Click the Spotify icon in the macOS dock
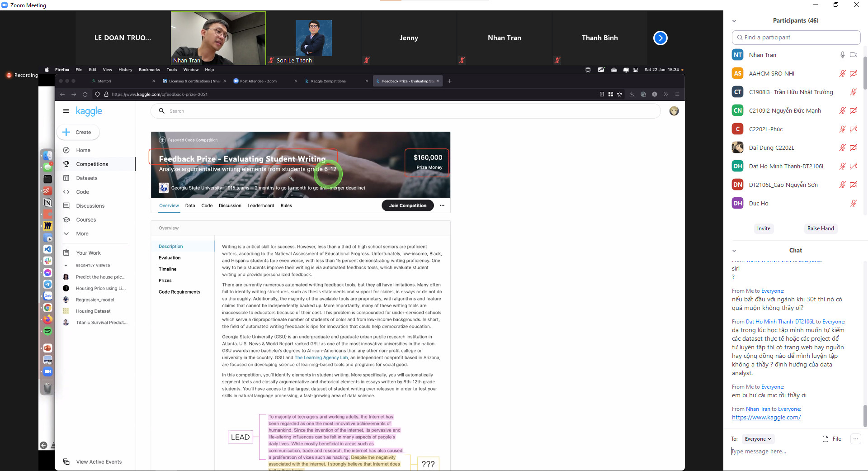 [47, 331]
